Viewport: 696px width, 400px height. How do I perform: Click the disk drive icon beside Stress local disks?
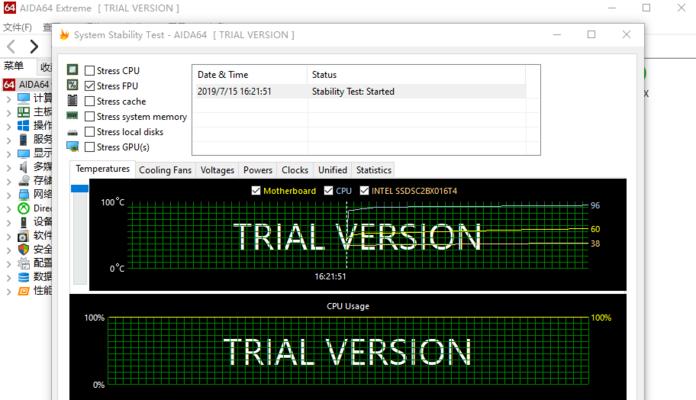point(72,132)
